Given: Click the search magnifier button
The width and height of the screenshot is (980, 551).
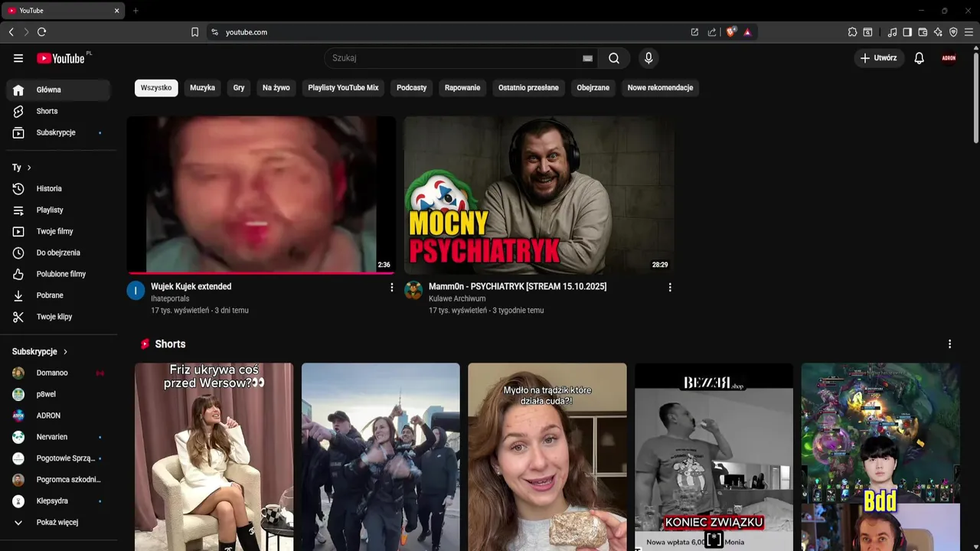Looking at the screenshot, I should pyautogui.click(x=614, y=58).
